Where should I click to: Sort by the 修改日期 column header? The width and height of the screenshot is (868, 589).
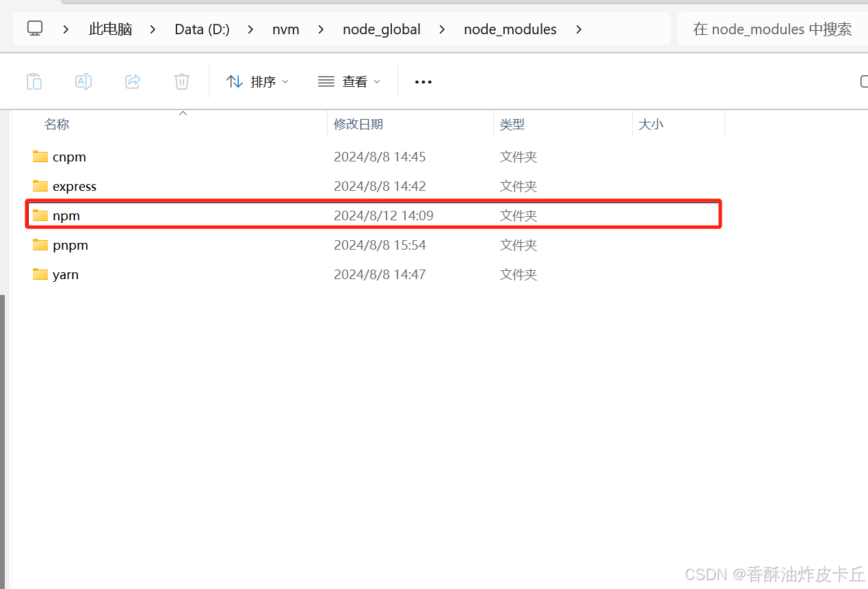coord(358,125)
